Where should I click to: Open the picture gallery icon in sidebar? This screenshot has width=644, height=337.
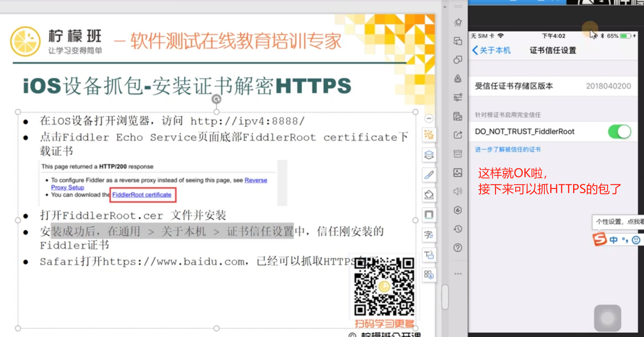[458, 116]
